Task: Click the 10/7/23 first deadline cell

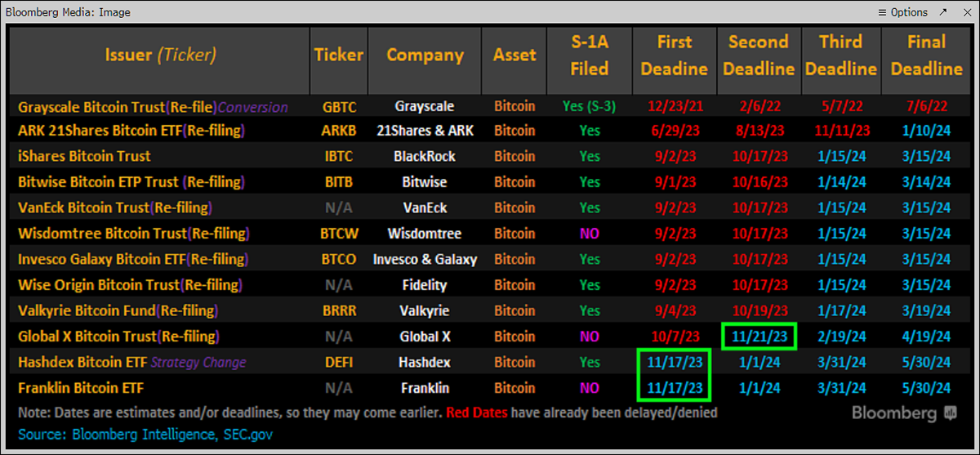Action: point(675,337)
